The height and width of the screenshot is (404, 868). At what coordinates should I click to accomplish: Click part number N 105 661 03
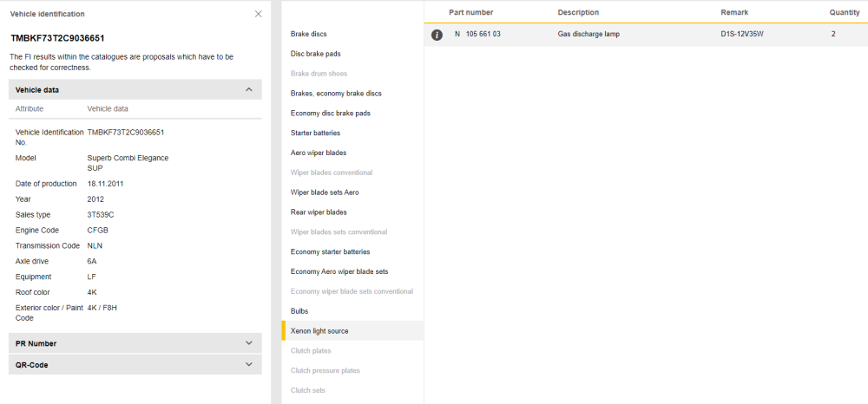[477, 35]
